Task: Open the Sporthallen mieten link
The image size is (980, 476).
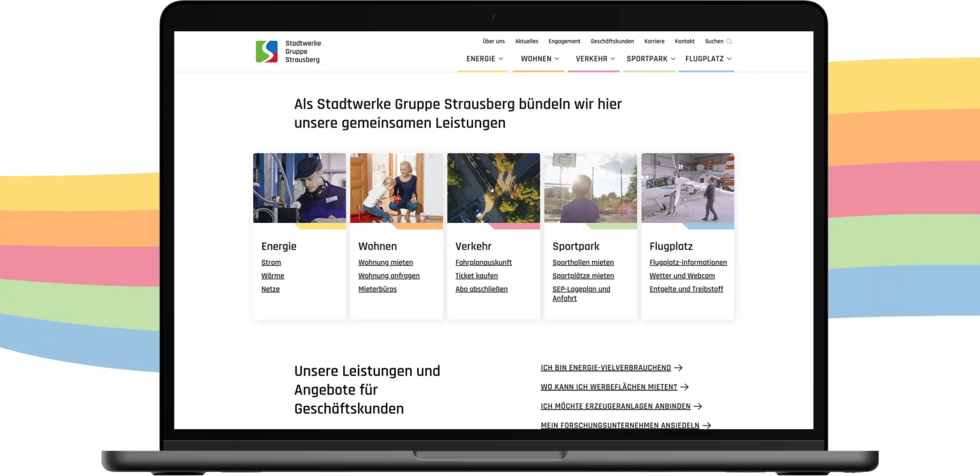Action: coord(583,262)
